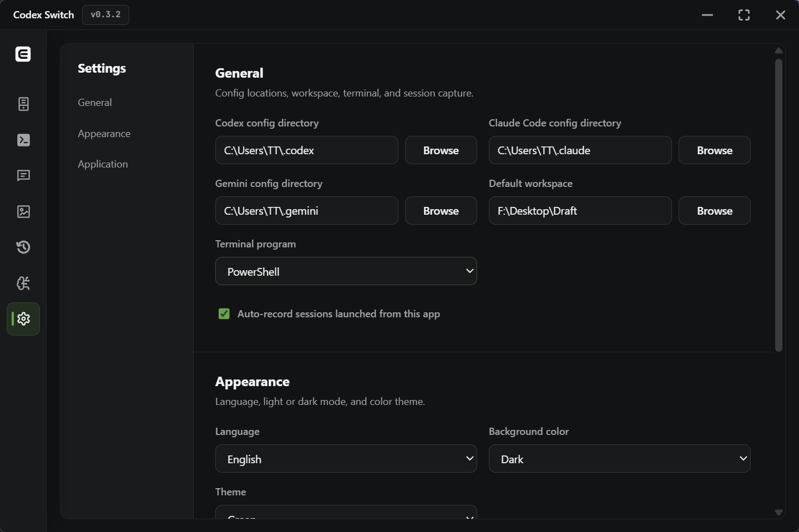Edit the Default workspace path field
The height and width of the screenshot is (532, 799).
coord(580,211)
